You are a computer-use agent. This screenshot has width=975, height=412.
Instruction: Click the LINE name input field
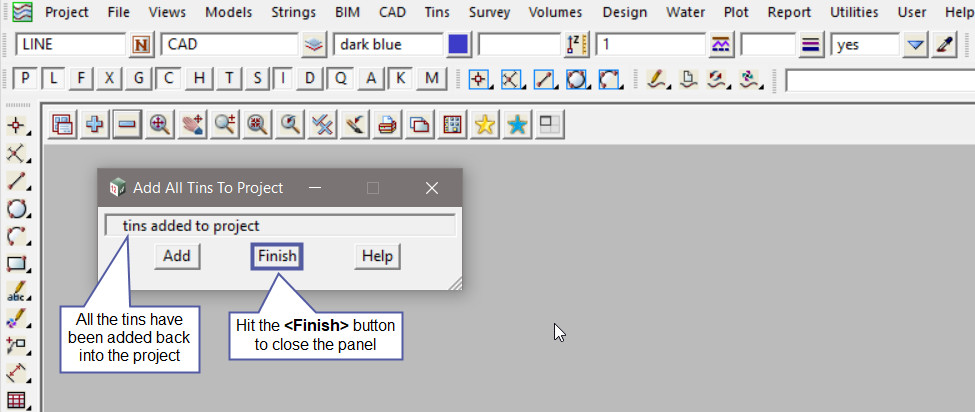coord(71,45)
